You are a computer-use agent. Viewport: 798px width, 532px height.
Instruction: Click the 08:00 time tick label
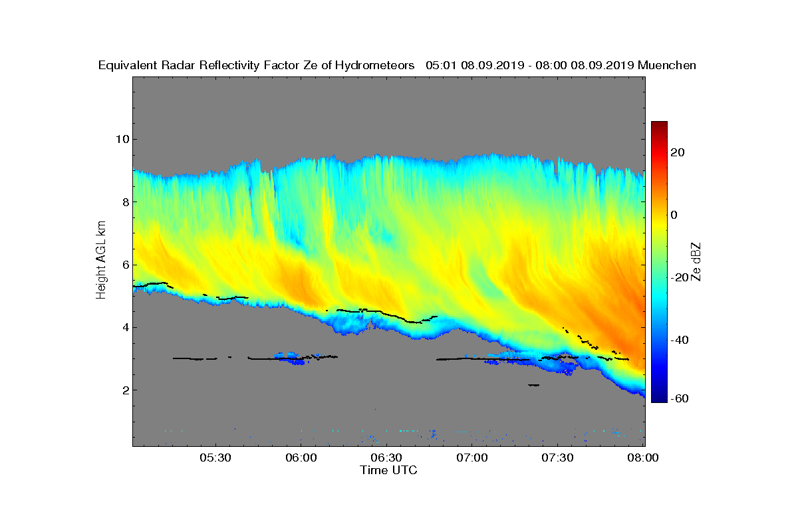click(x=643, y=458)
